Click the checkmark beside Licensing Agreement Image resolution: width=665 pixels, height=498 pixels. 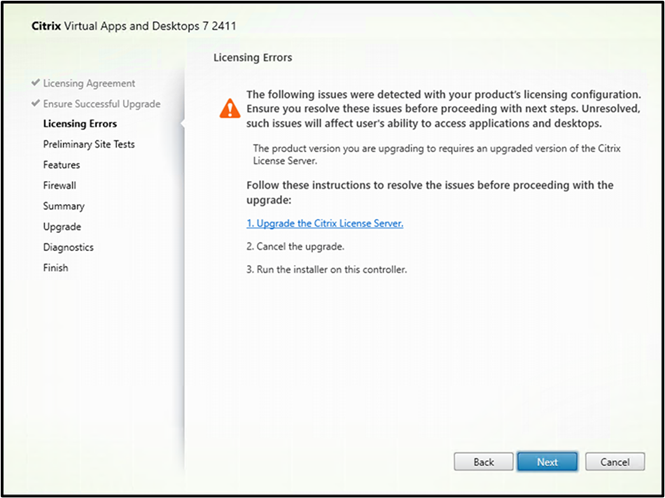coord(36,83)
